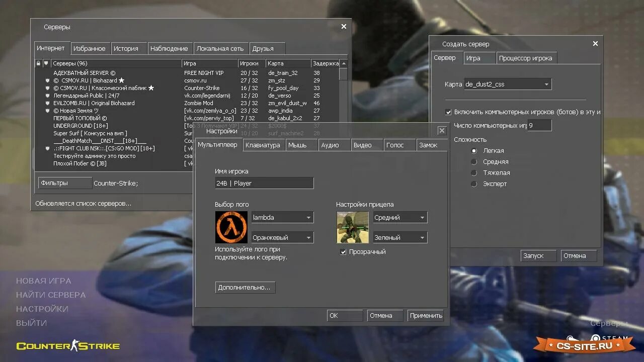The image size is (644, 362).
Task: Open the Оранжевый logo color dropdown
Action: 282,237
